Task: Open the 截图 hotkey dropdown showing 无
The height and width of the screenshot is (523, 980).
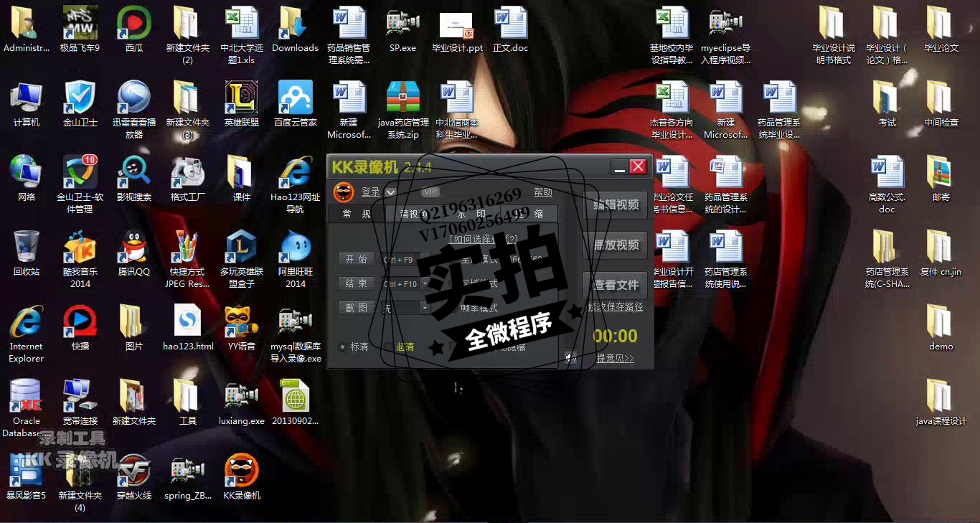Action: click(425, 308)
